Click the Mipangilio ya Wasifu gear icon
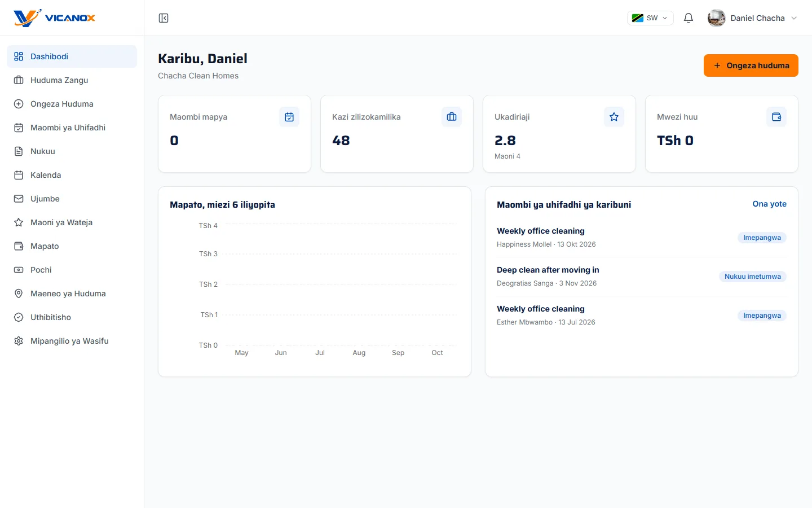The width and height of the screenshot is (812, 508). pos(19,341)
